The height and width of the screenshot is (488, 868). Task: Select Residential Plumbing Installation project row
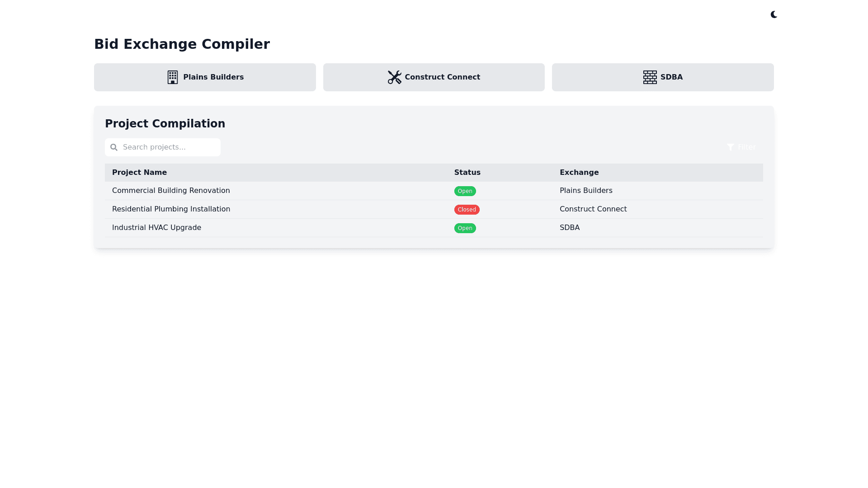(171, 209)
